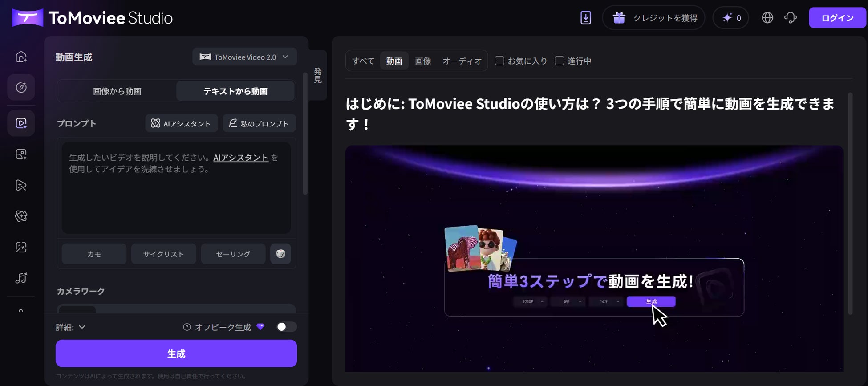Check the お気に入り checkbox

click(499, 61)
